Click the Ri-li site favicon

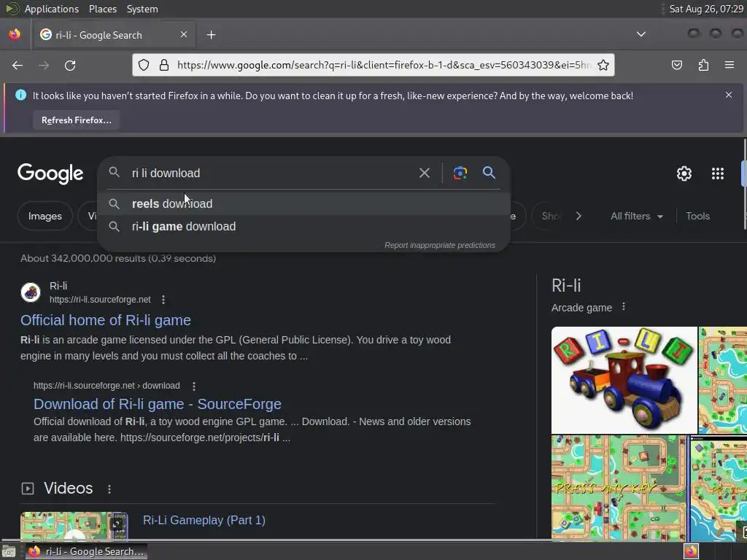tap(31, 292)
